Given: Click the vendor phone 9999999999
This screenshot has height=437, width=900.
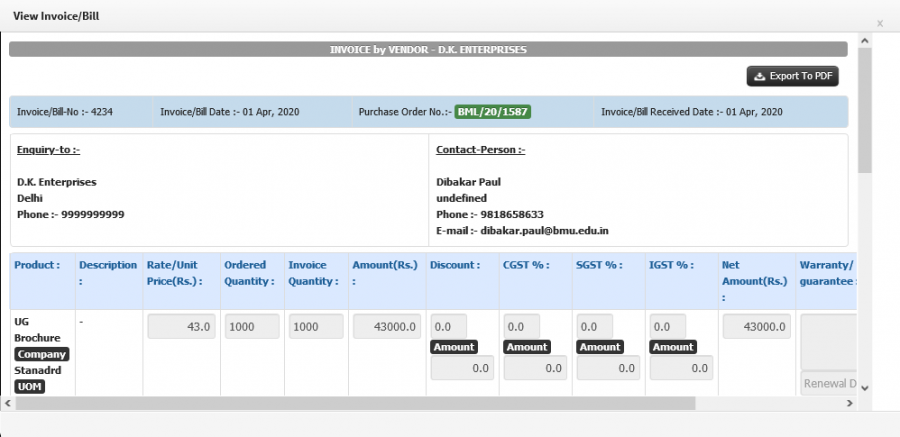Looking at the screenshot, I should click(x=92, y=215).
